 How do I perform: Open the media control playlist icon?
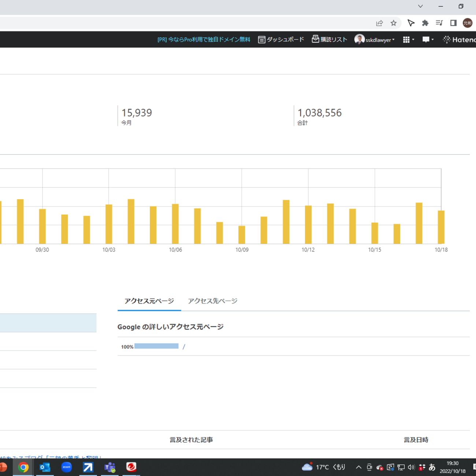coord(439,23)
